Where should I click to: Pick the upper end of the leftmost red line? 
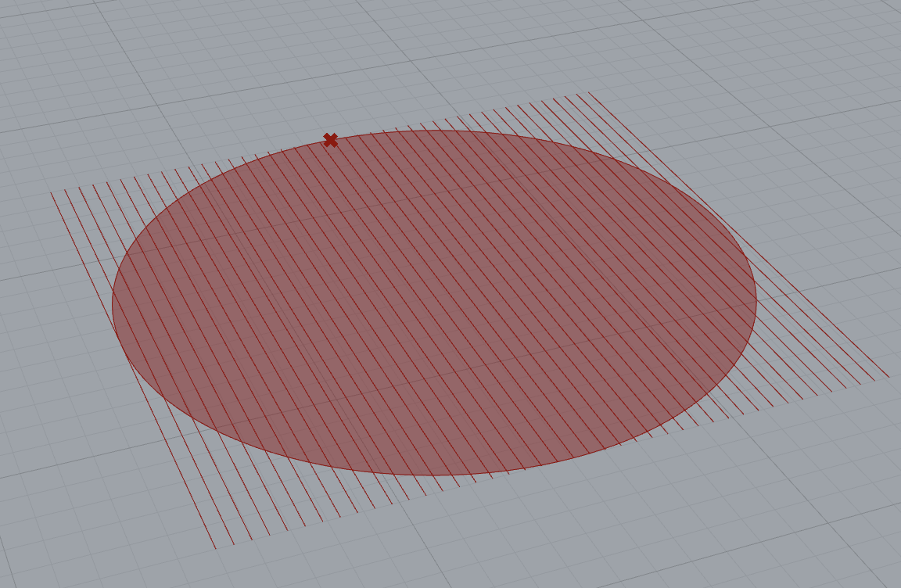52,192
